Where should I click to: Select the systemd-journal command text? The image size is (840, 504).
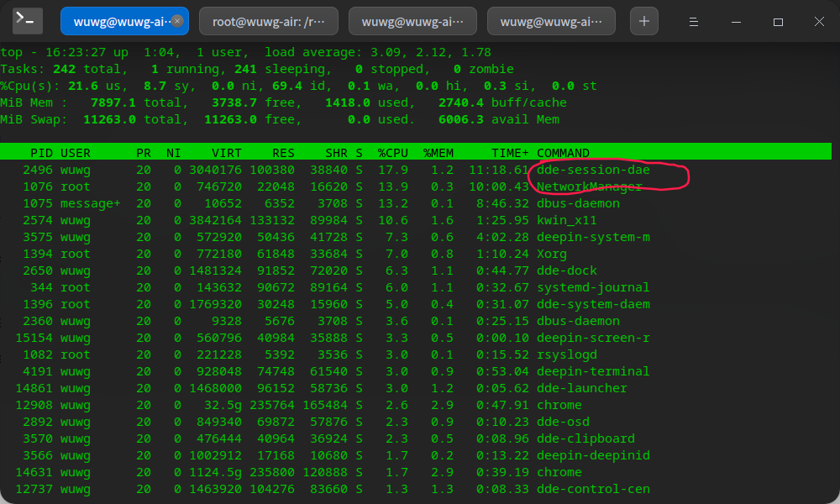[x=593, y=287]
